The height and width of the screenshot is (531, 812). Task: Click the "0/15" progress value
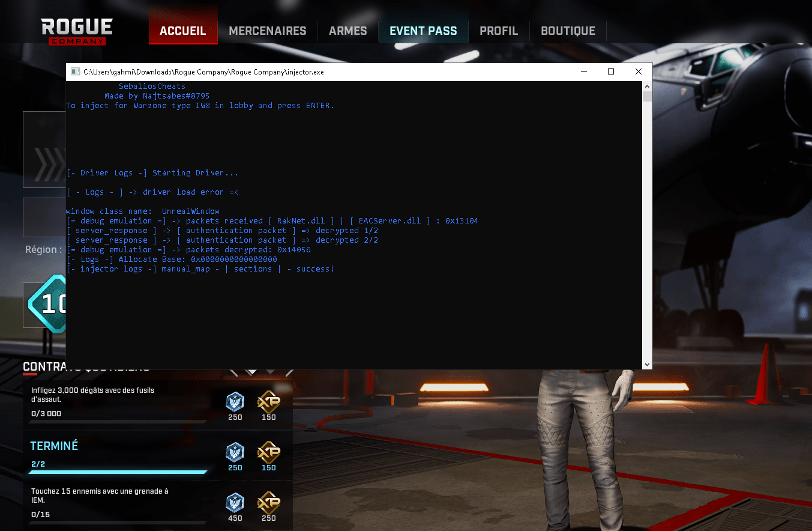(x=40, y=515)
